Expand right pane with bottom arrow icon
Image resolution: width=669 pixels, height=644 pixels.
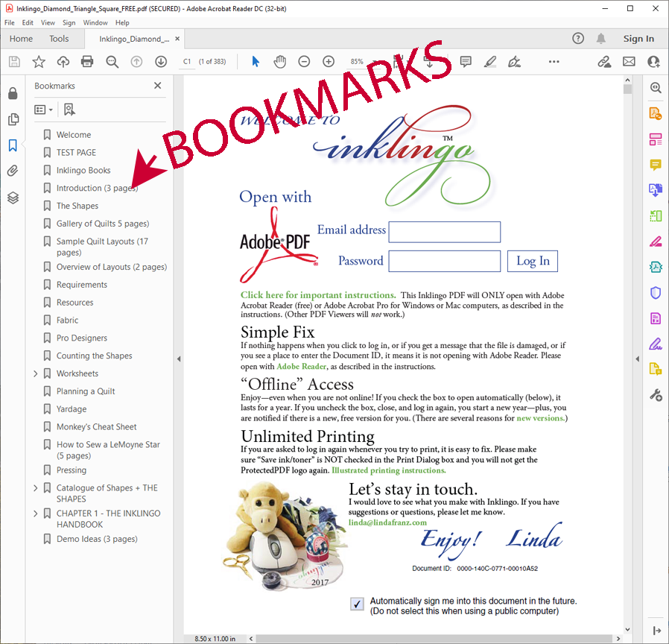click(656, 631)
